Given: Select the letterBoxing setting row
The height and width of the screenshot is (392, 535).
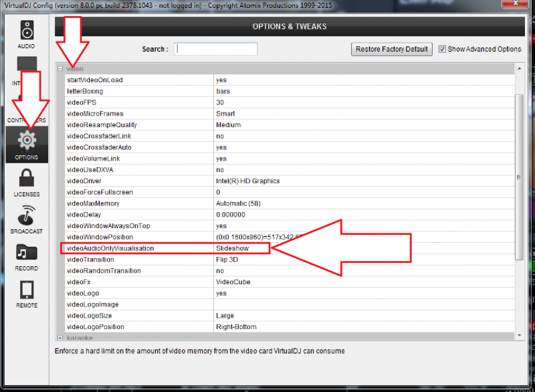Looking at the screenshot, I should (290, 91).
